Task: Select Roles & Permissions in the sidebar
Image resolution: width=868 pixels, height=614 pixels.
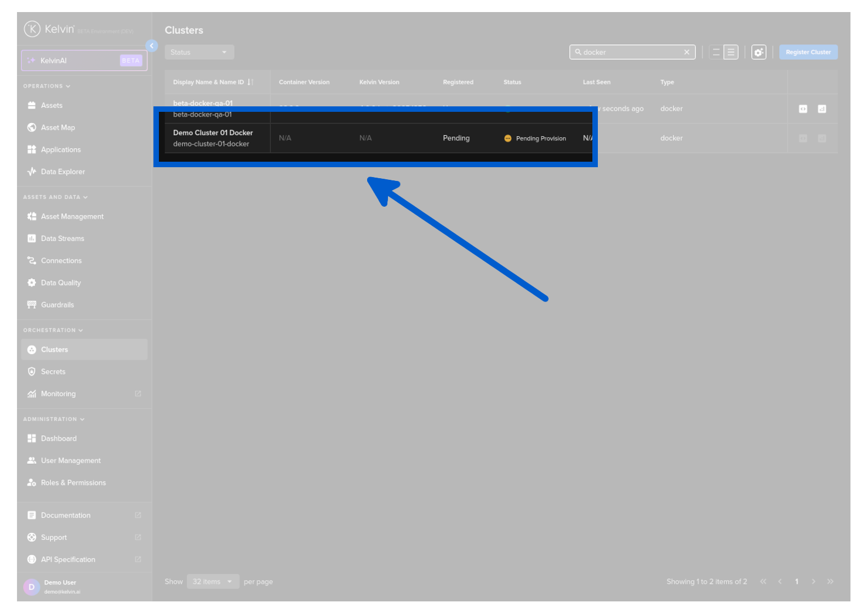Action: click(73, 483)
